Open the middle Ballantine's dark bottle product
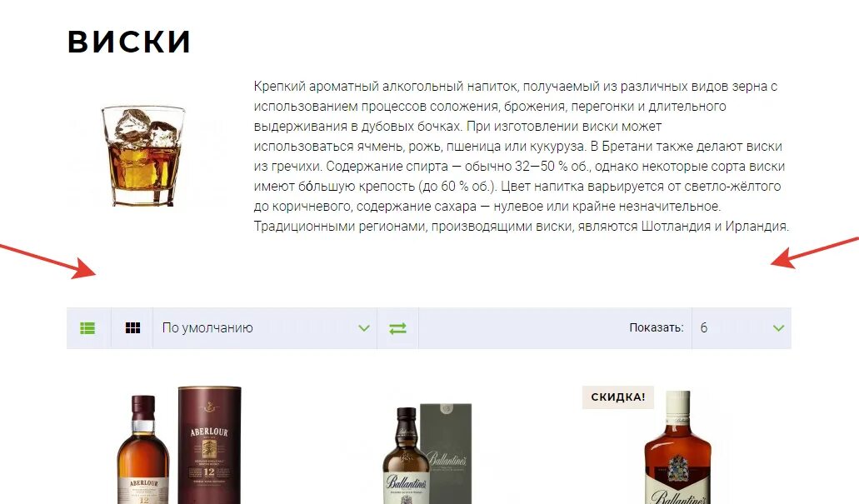This screenshot has width=859, height=504. 406,455
